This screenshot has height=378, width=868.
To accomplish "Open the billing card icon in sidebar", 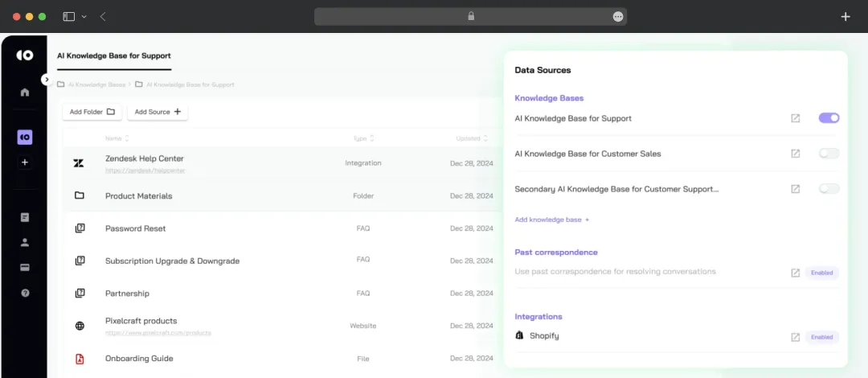I will point(25,268).
